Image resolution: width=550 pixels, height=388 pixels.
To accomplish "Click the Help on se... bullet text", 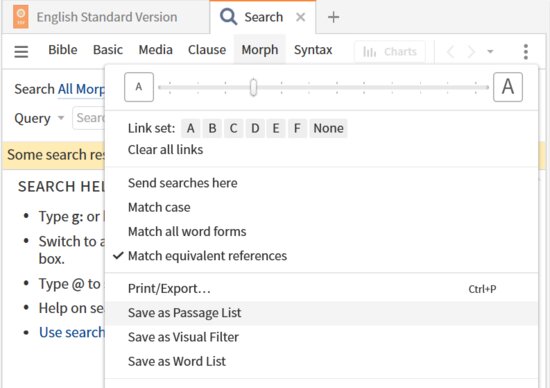I will [x=71, y=308].
